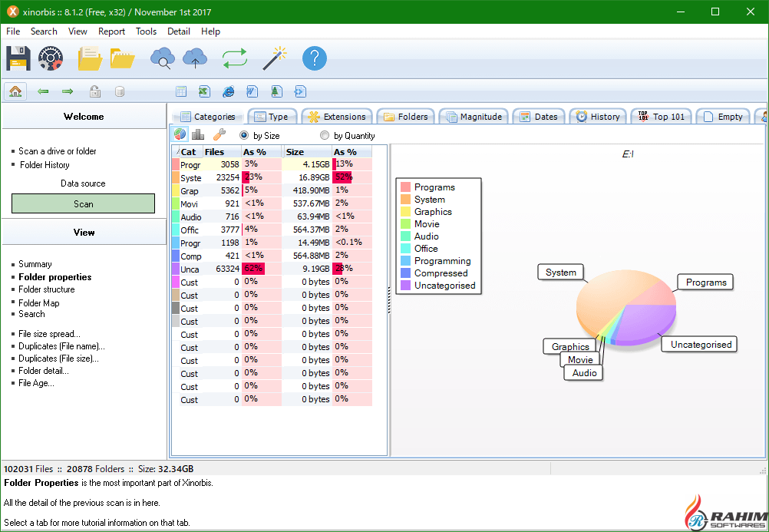The width and height of the screenshot is (769, 532).
Task: Open help with the question mark icon
Action: tap(314, 58)
